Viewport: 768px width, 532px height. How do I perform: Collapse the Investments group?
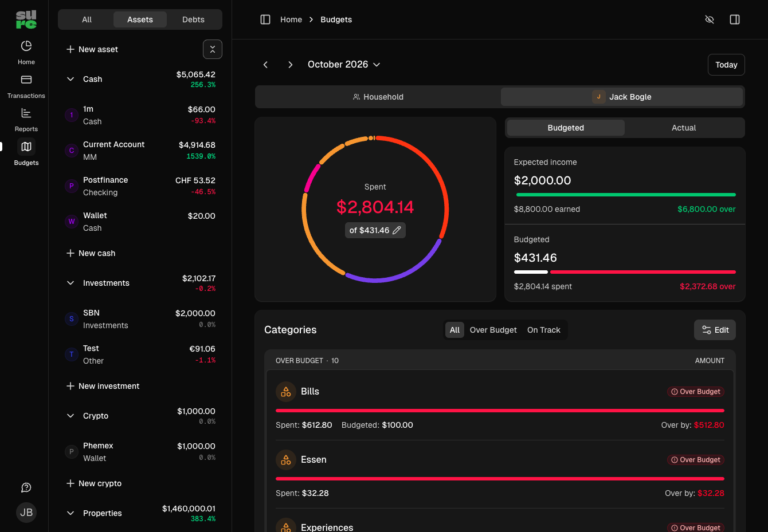(x=70, y=283)
